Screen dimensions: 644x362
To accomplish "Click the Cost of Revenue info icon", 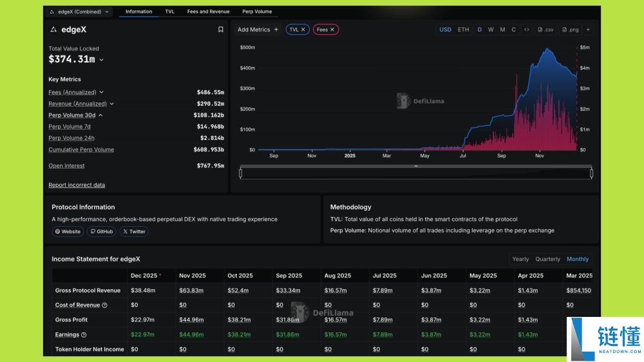I will 105,305.
